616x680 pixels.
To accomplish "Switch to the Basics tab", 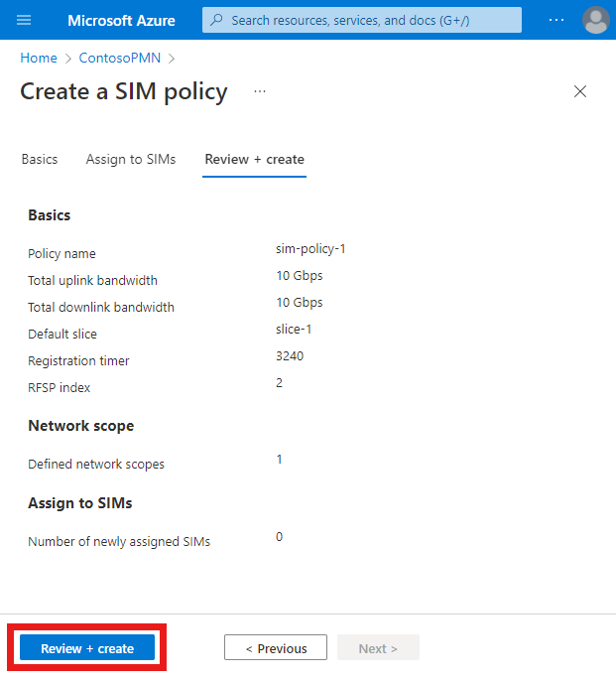I will [x=40, y=159].
